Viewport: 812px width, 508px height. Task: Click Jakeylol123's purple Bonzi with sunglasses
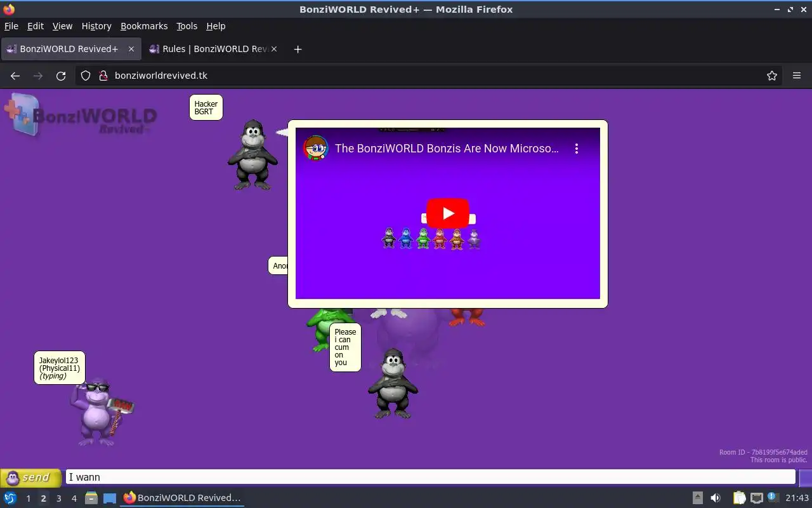100,412
